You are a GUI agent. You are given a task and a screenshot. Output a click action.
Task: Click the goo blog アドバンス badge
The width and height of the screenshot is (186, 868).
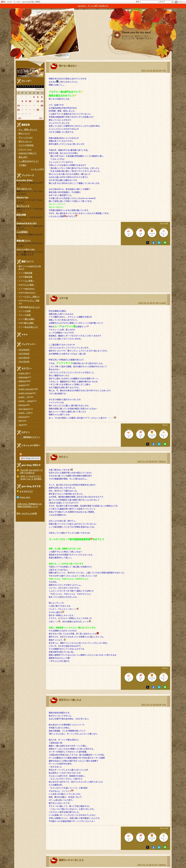coord(30,458)
